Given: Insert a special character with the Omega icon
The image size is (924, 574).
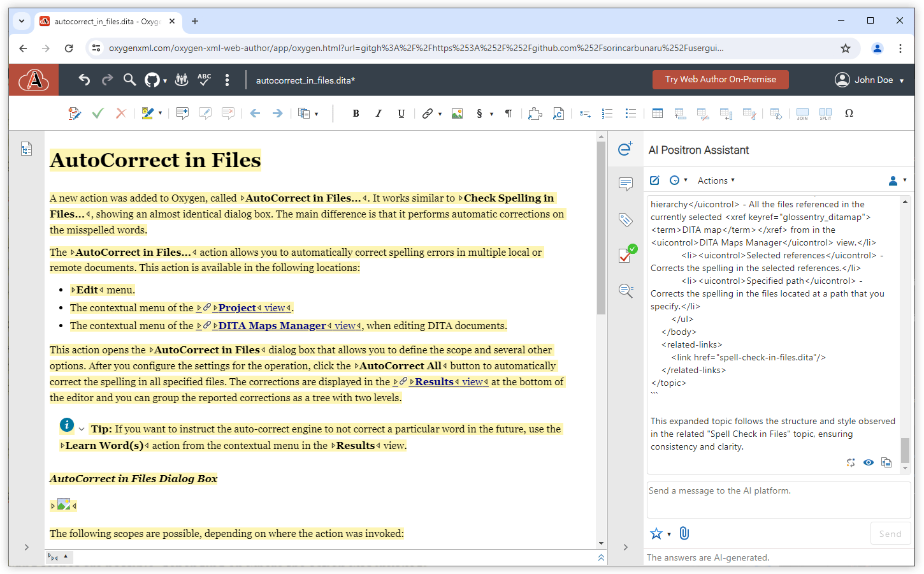Looking at the screenshot, I should [849, 114].
